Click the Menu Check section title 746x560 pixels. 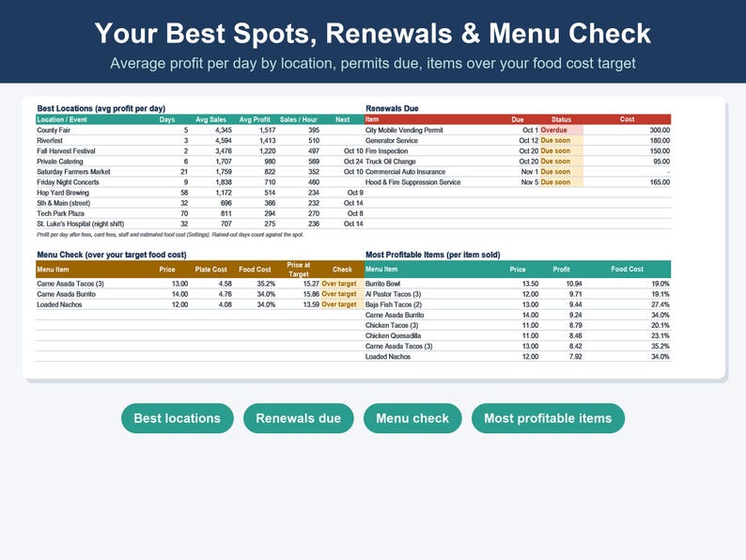(x=112, y=255)
